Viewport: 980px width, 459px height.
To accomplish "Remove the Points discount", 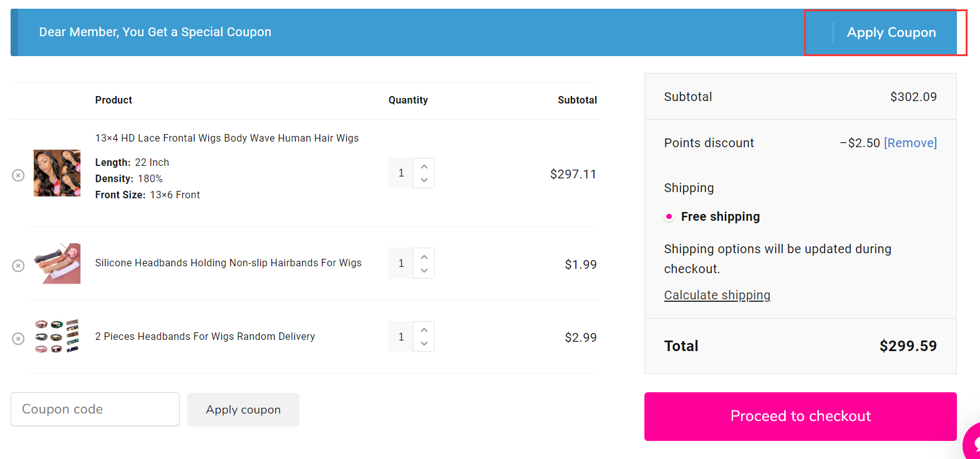I will click(x=910, y=143).
